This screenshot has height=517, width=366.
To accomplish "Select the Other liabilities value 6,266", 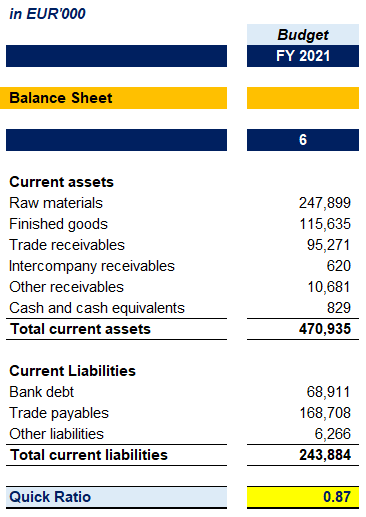I will coord(332,434).
